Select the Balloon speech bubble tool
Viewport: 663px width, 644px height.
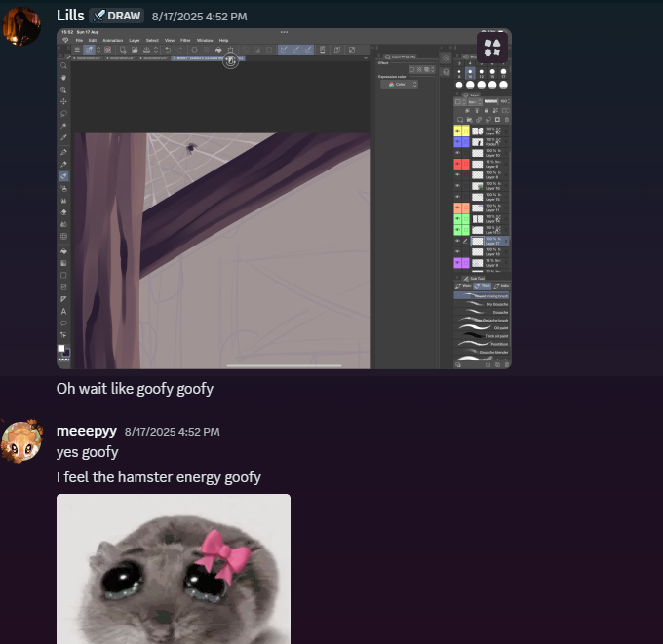pyautogui.click(x=63, y=323)
